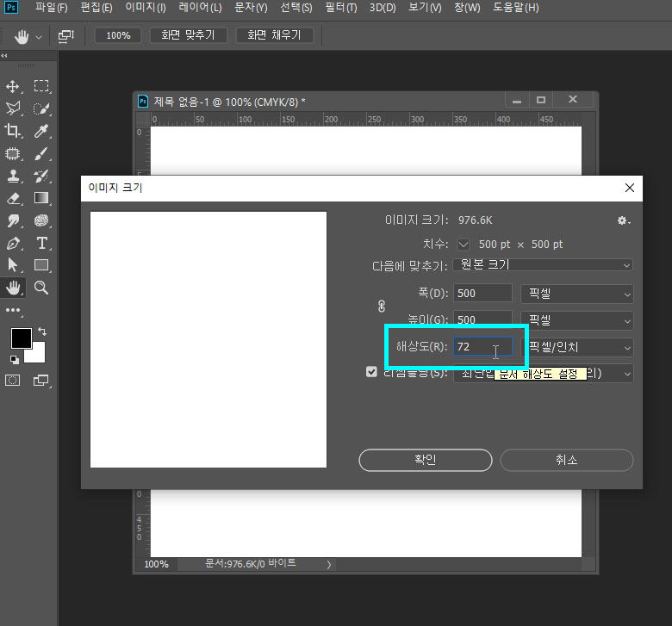Open the Image Size settings gear menu
The image size is (672, 626).
click(624, 220)
